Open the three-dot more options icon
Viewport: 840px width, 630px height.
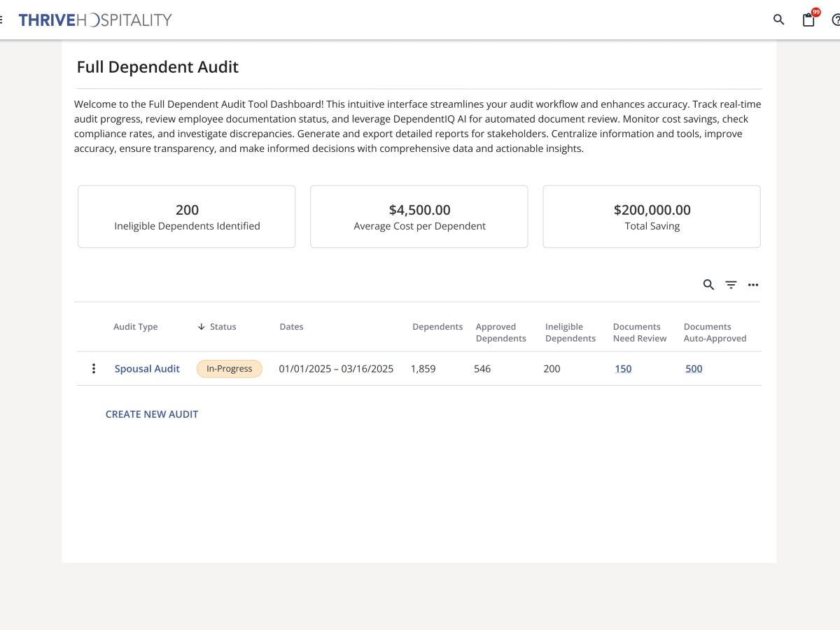(x=753, y=285)
